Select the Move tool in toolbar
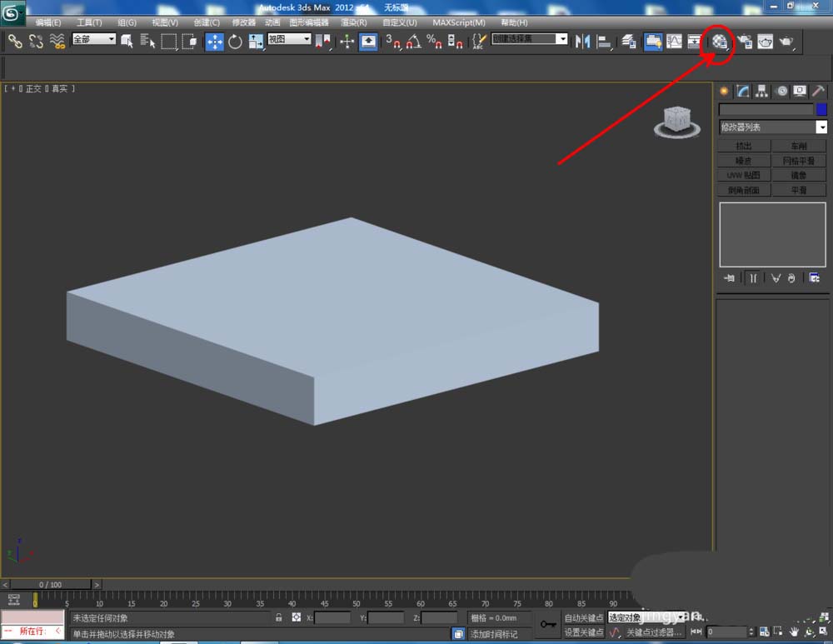 tap(214, 41)
